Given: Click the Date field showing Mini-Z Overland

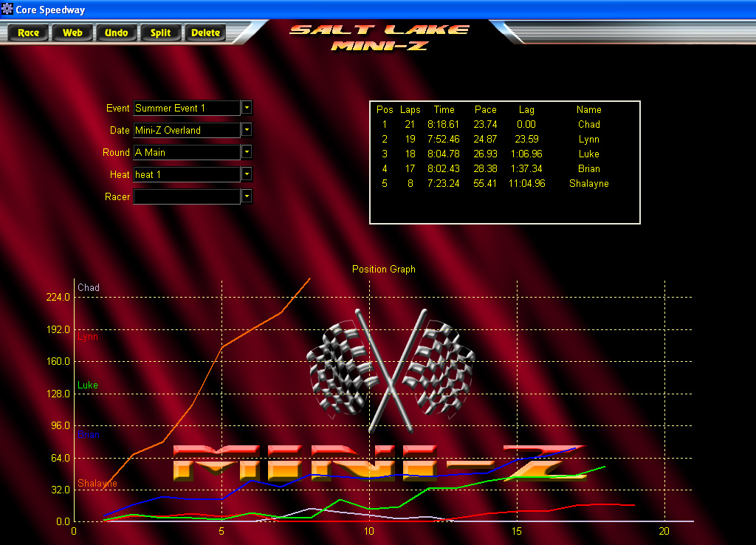Looking at the screenshot, I should [x=187, y=130].
